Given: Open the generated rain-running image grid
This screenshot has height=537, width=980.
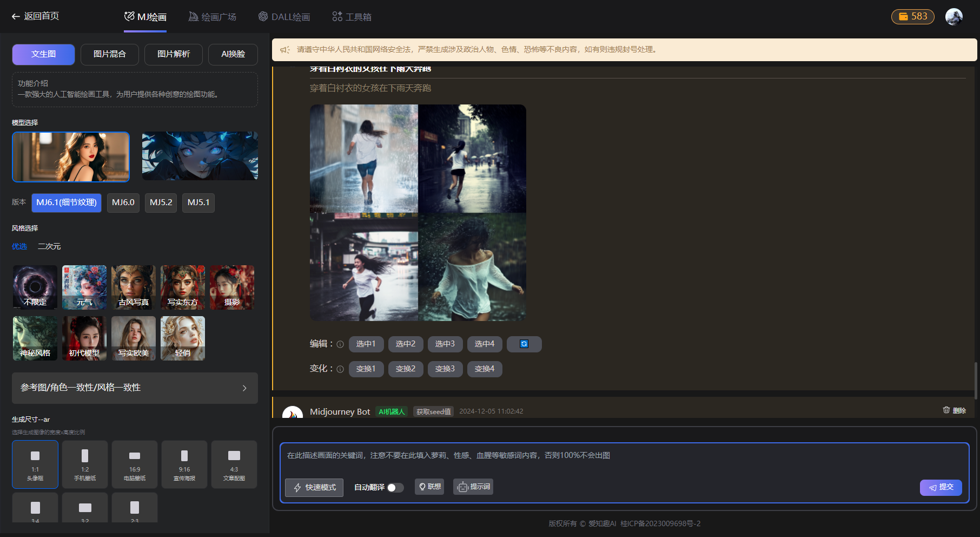Looking at the screenshot, I should click(x=418, y=213).
